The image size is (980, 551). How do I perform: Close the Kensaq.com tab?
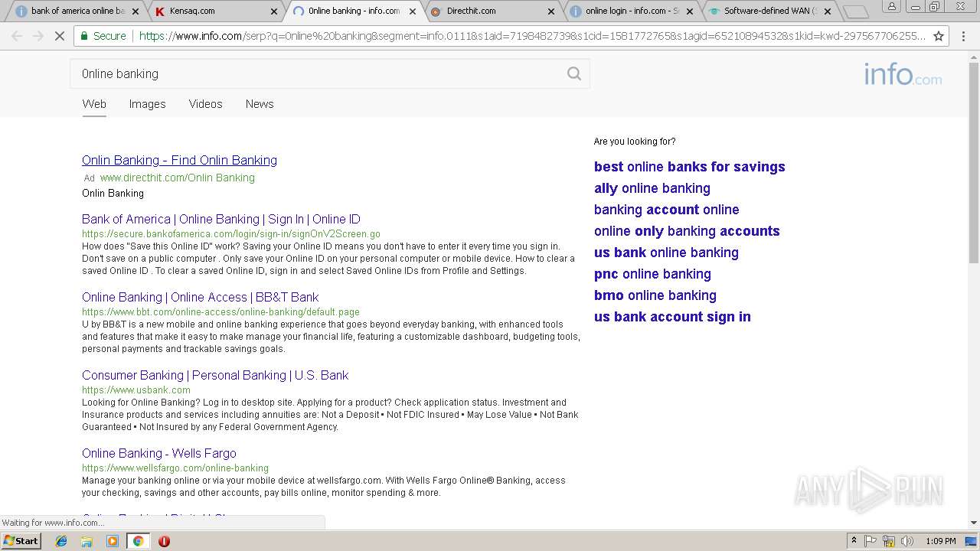(275, 11)
